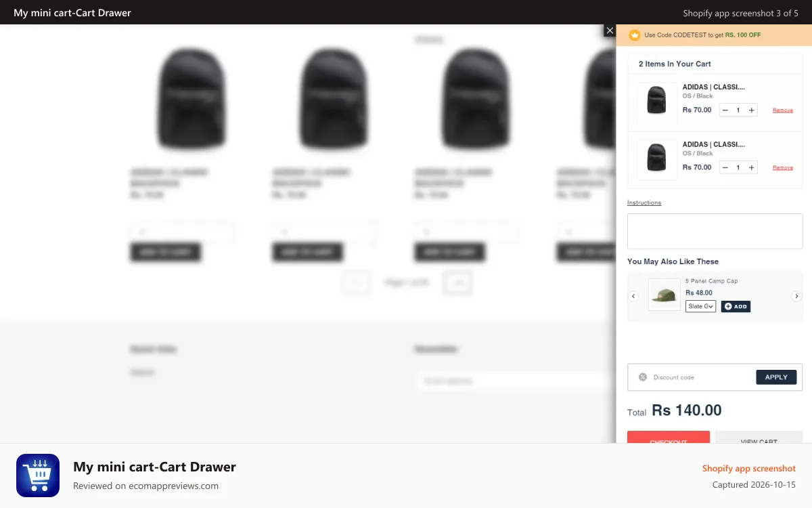
Task: Click the 'Captured 2026-10-15' text
Action: tap(754, 485)
